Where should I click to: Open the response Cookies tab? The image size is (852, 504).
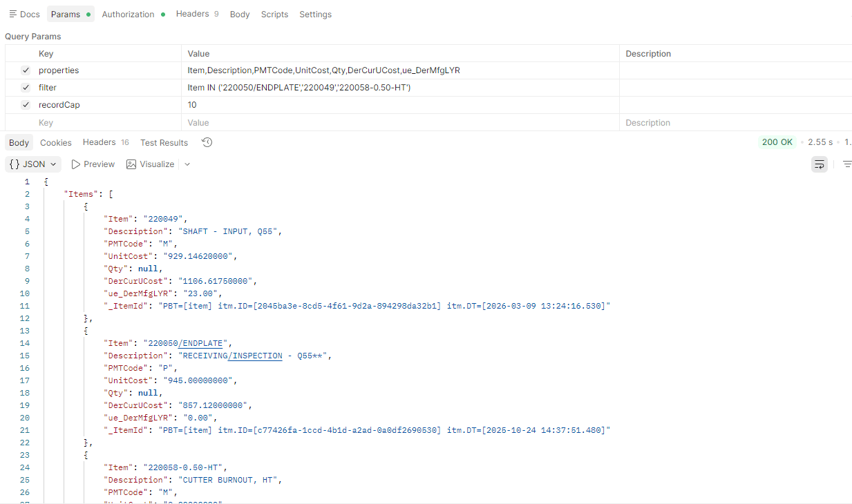56,143
